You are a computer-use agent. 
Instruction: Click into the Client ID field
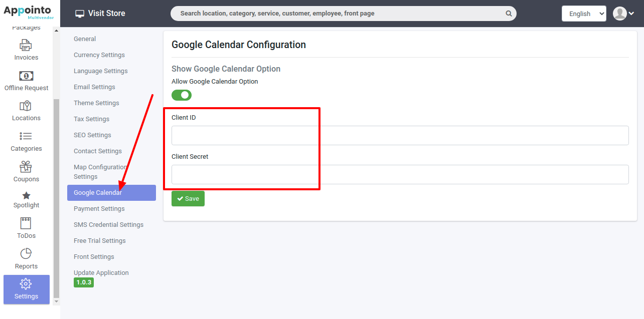(x=400, y=136)
